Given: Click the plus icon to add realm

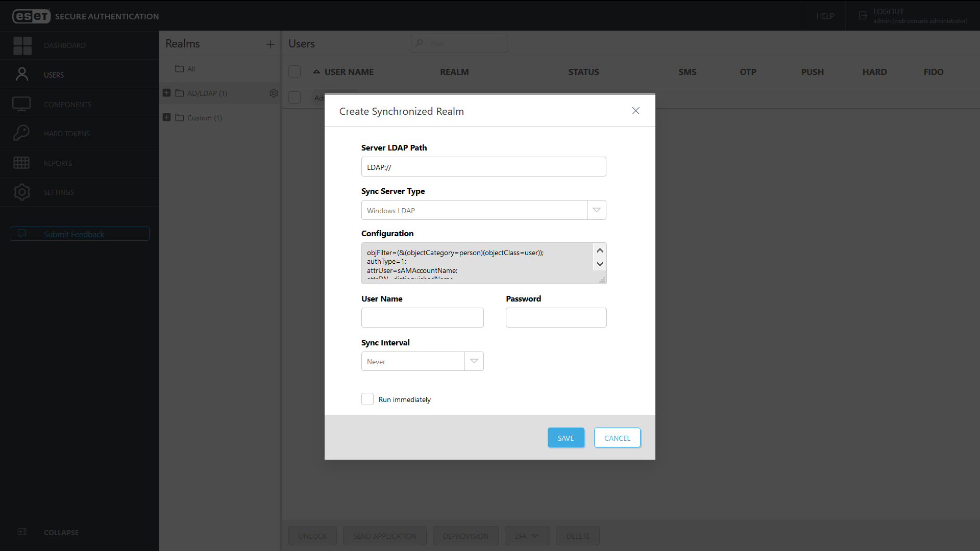Looking at the screenshot, I should pyautogui.click(x=270, y=44).
